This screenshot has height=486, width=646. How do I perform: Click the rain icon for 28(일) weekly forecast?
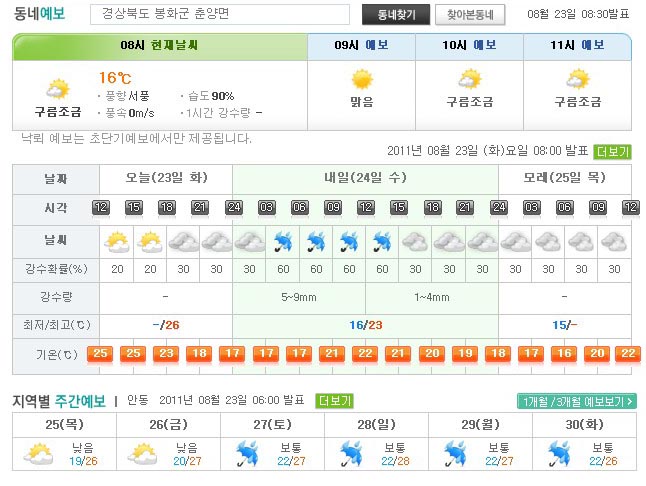point(351,455)
